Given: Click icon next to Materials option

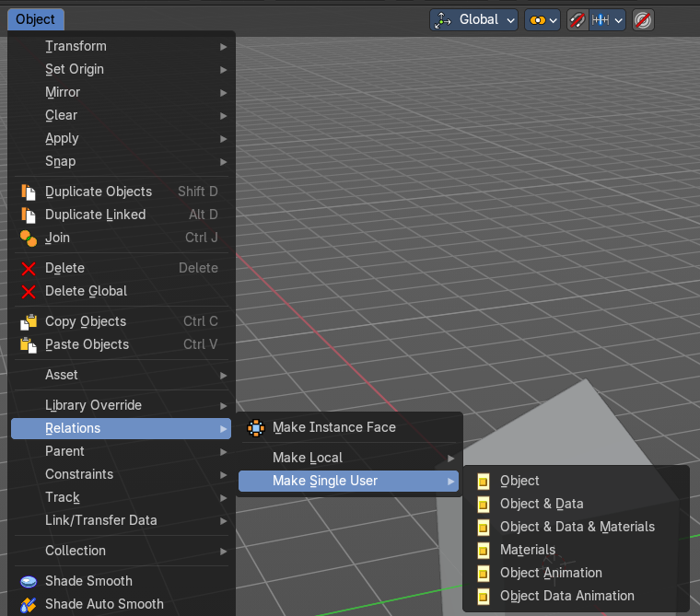Looking at the screenshot, I should 484,551.
